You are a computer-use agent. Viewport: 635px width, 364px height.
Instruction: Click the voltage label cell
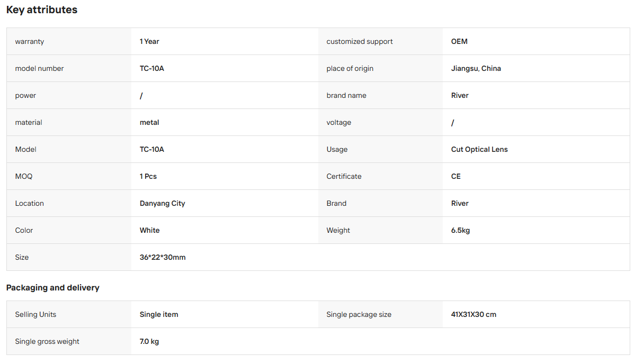(x=380, y=122)
